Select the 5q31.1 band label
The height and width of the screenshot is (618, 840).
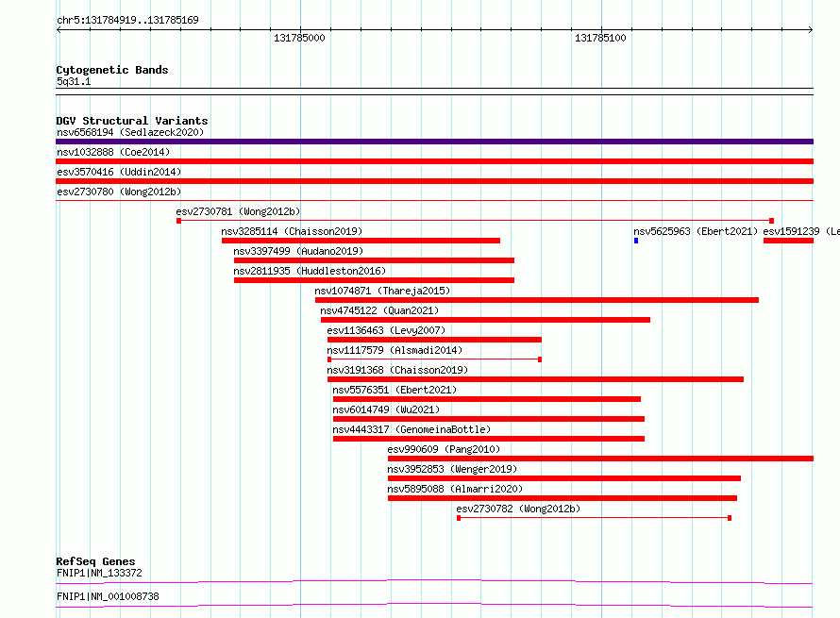[x=74, y=81]
